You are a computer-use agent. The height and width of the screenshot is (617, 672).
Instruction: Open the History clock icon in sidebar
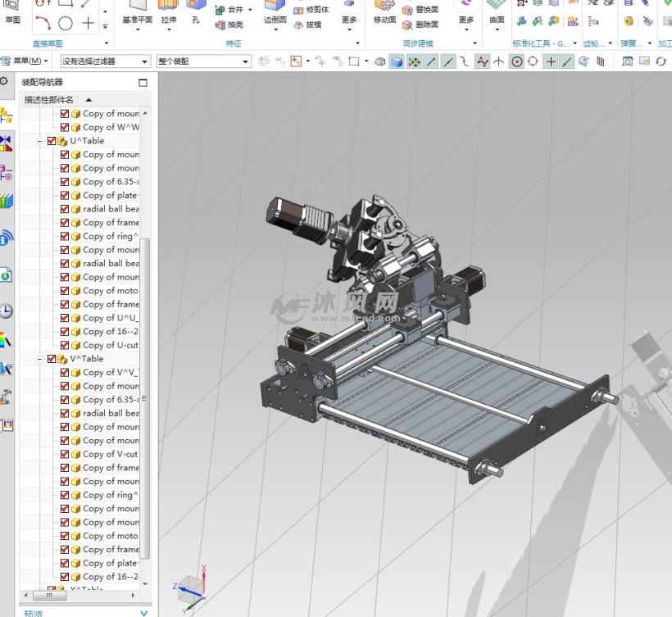tap(7, 311)
